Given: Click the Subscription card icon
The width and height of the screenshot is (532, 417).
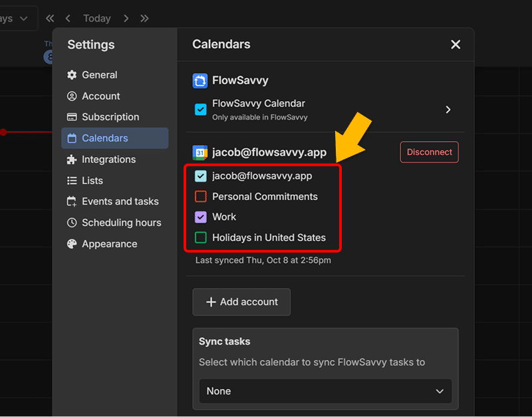Looking at the screenshot, I should tap(72, 117).
